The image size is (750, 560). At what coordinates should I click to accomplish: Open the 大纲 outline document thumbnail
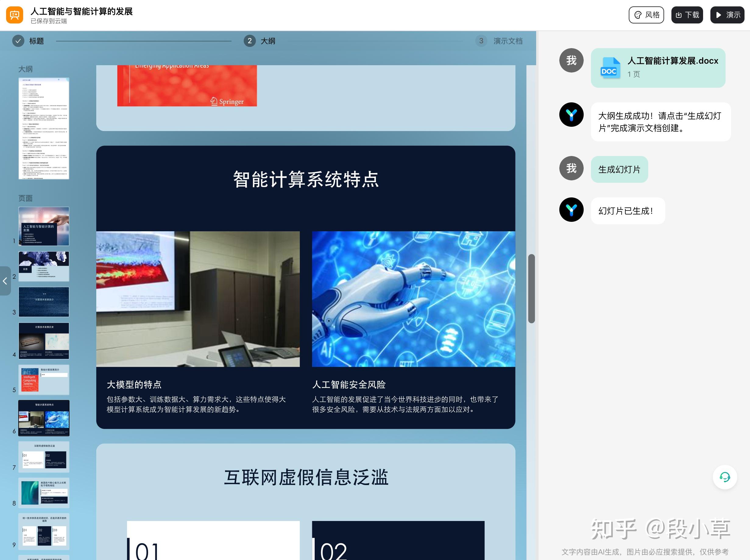coord(44,128)
